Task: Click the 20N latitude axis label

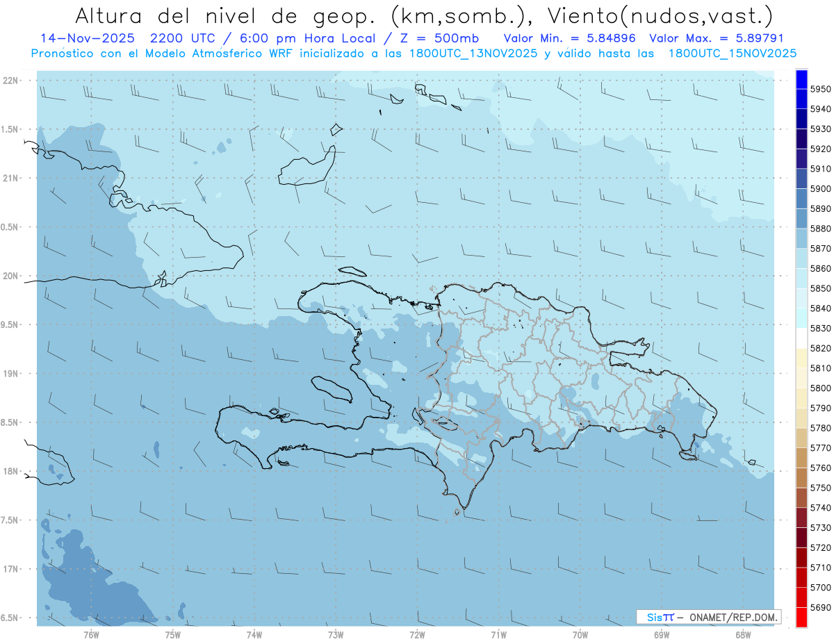Action: pyautogui.click(x=11, y=276)
